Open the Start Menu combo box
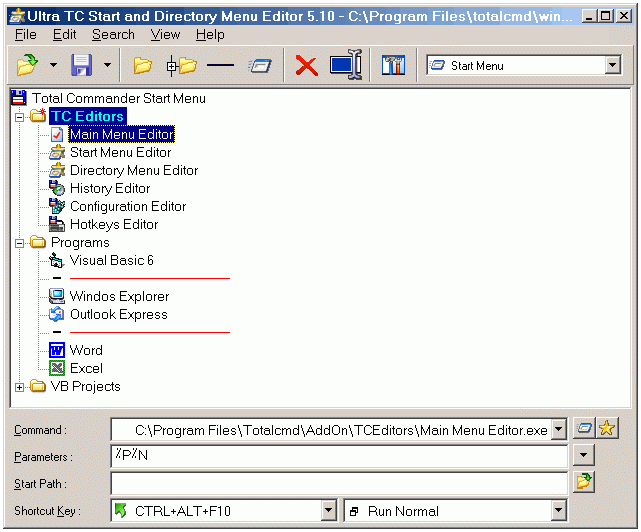Image resolution: width=641 pixels, height=532 pixels. pyautogui.click(x=524, y=65)
